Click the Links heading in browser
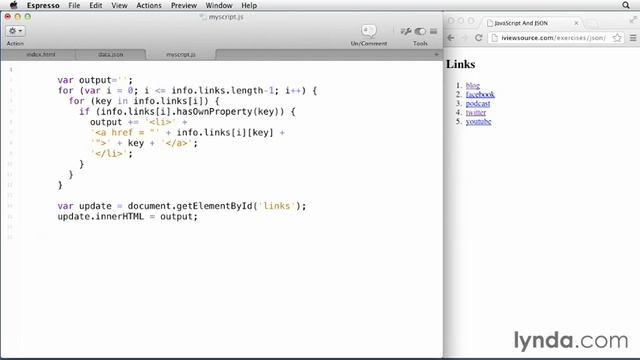Viewport: 640px width, 360px height. tap(460, 64)
